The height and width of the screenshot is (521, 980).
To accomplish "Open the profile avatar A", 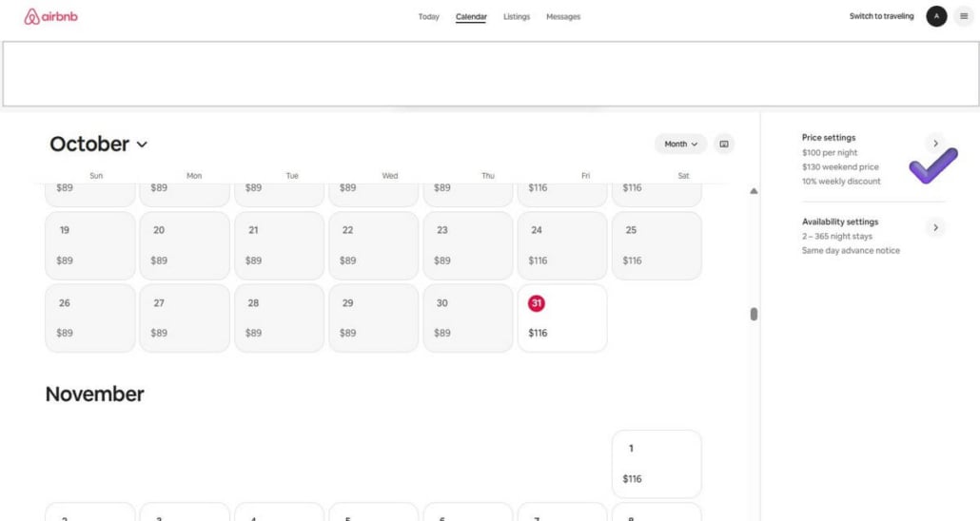I will coord(936,16).
